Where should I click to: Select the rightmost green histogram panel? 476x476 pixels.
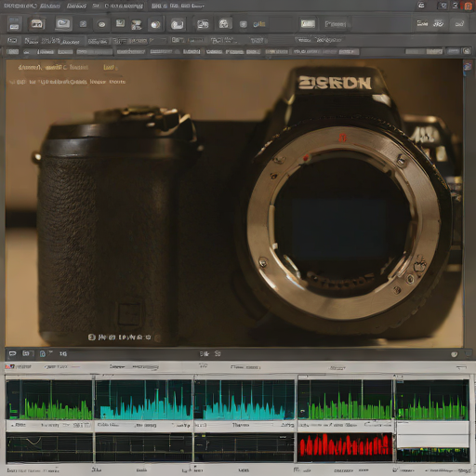432,400
